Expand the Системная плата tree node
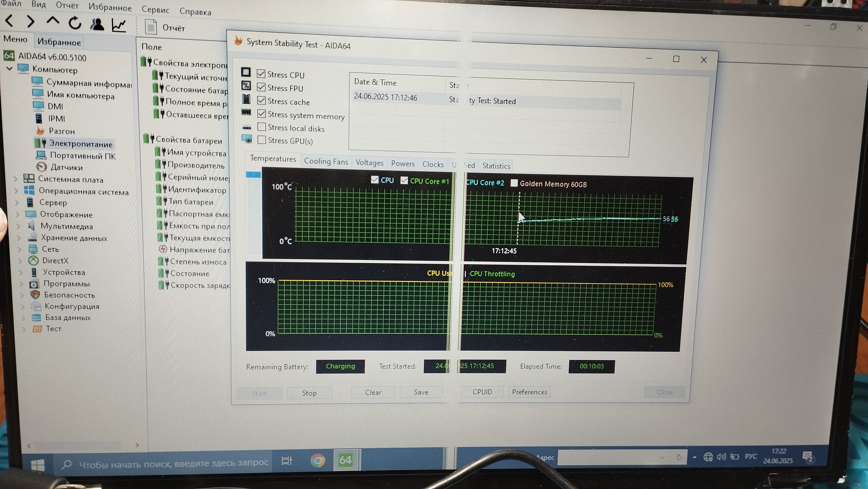 coord(16,179)
